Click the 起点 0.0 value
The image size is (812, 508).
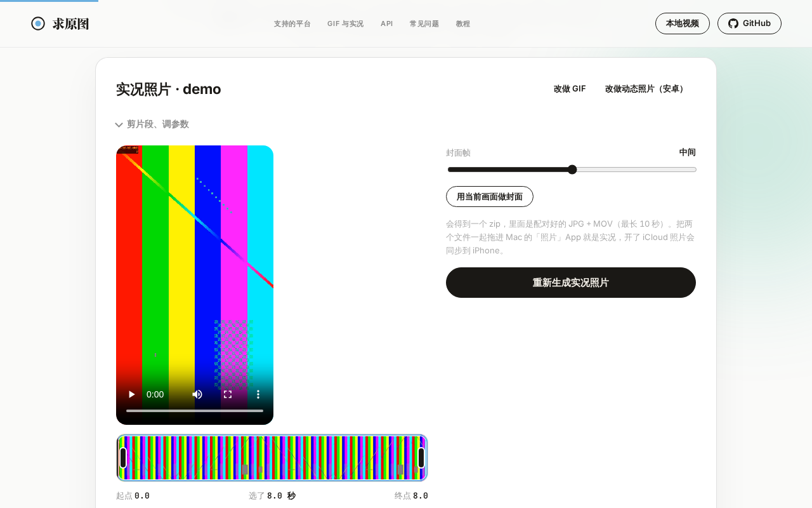[142, 496]
